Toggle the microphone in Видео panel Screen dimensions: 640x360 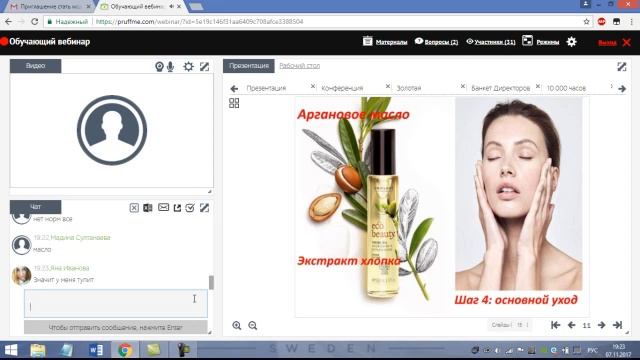(171, 67)
